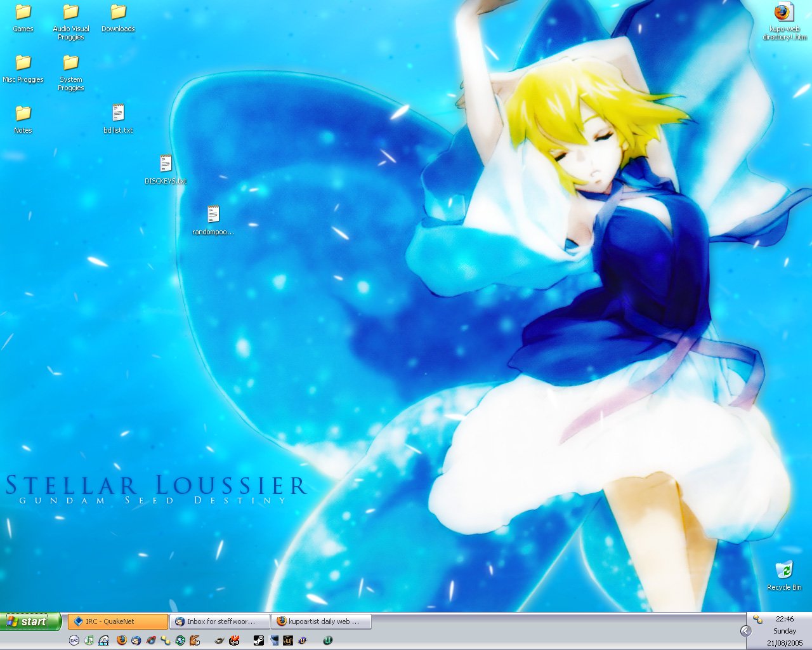Expand hidden system tray icons arrow
Viewport: 812px width, 650px height.
pos(746,630)
